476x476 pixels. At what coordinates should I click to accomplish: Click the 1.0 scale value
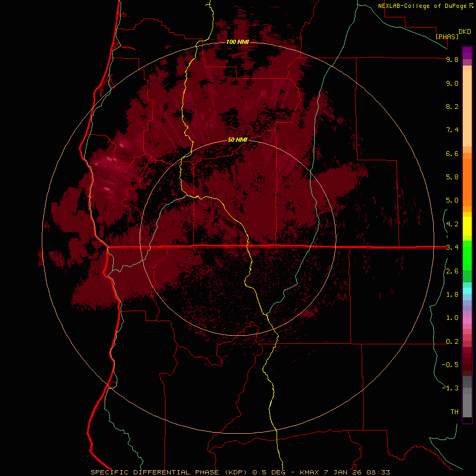tap(452, 318)
